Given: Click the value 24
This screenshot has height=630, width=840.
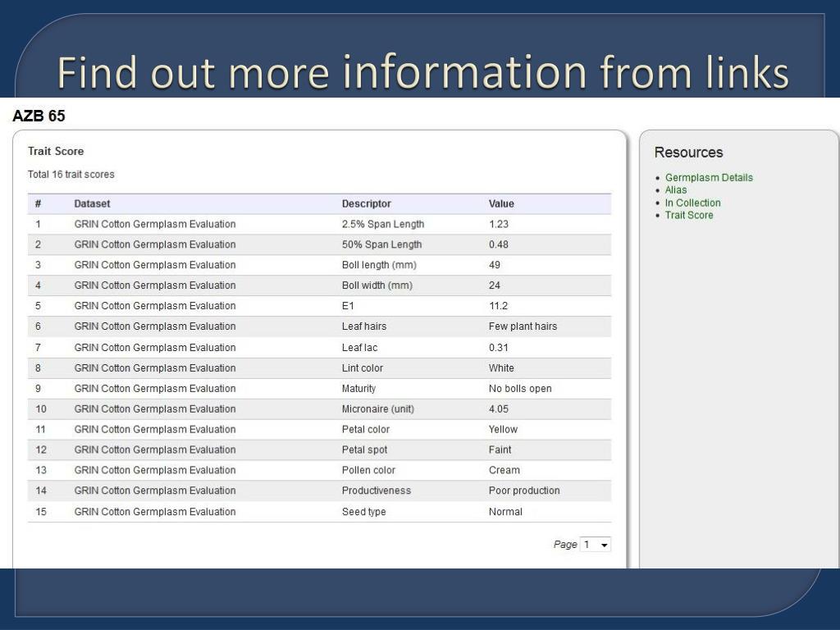Looking at the screenshot, I should 495,285.
